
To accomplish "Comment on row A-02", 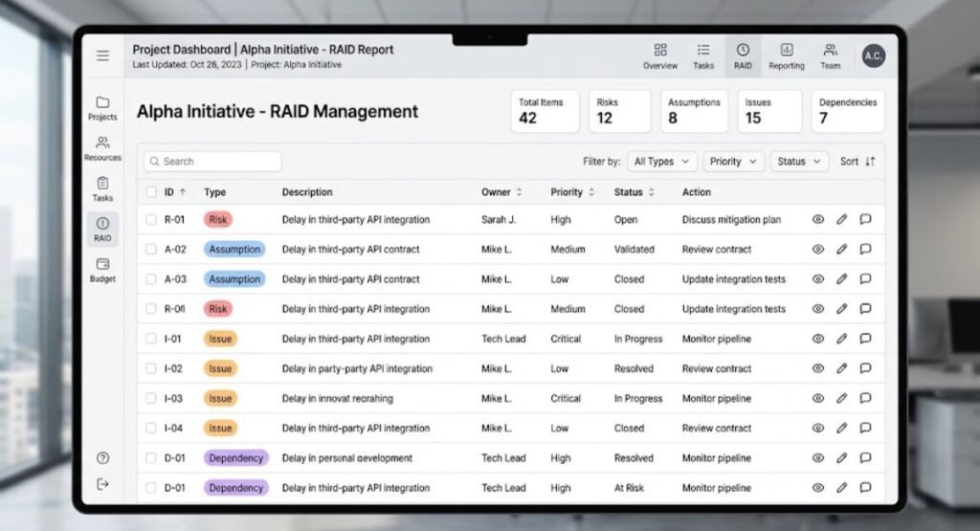I will tap(865, 250).
